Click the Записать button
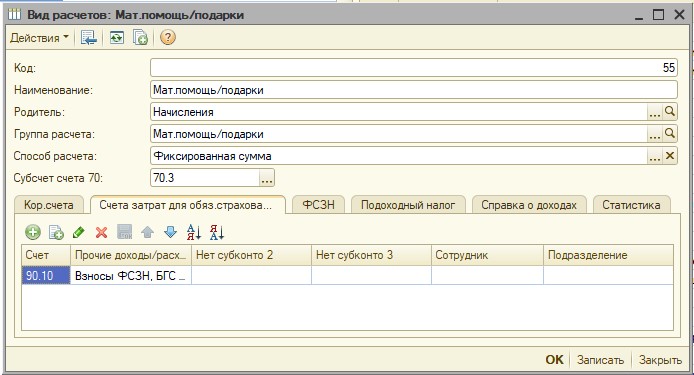Viewport: 694px width, 375px height. pyautogui.click(x=600, y=360)
